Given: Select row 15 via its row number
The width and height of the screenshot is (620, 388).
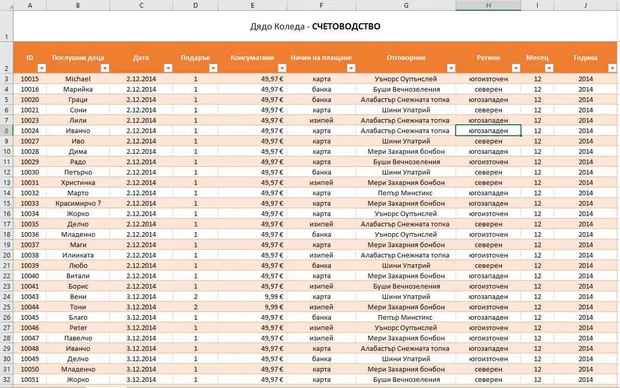Looking at the screenshot, I should [7, 203].
